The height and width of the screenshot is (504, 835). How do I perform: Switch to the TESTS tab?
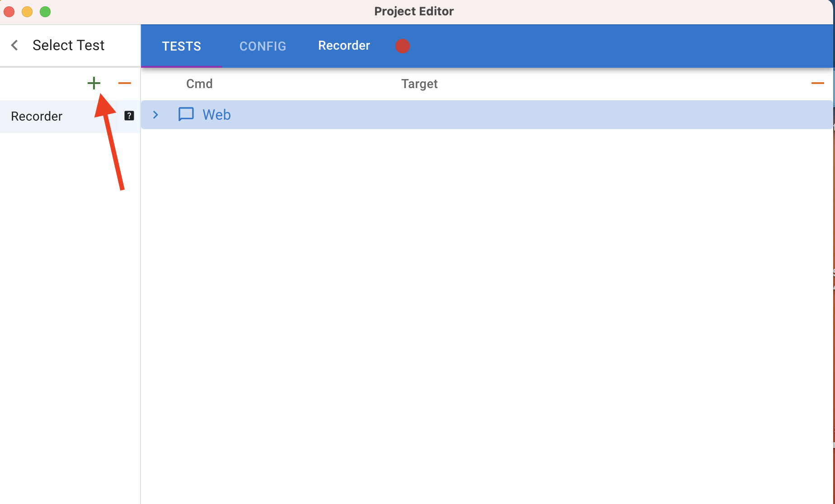pyautogui.click(x=182, y=46)
